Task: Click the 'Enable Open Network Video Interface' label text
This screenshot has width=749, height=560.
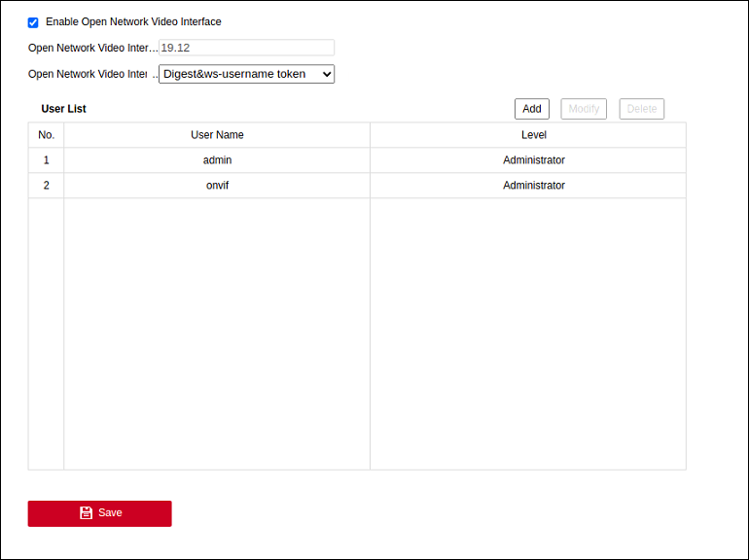Action: click(x=133, y=22)
